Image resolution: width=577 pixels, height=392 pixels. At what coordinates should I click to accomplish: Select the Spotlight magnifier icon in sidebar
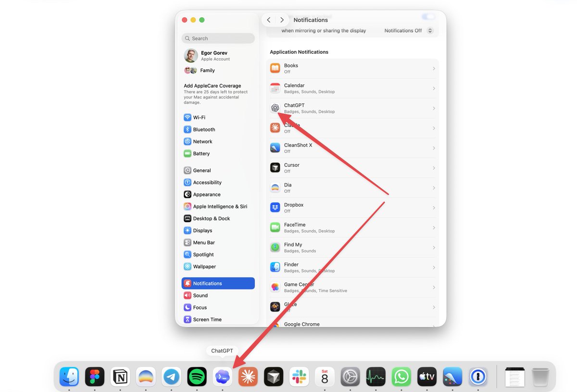[x=188, y=254]
